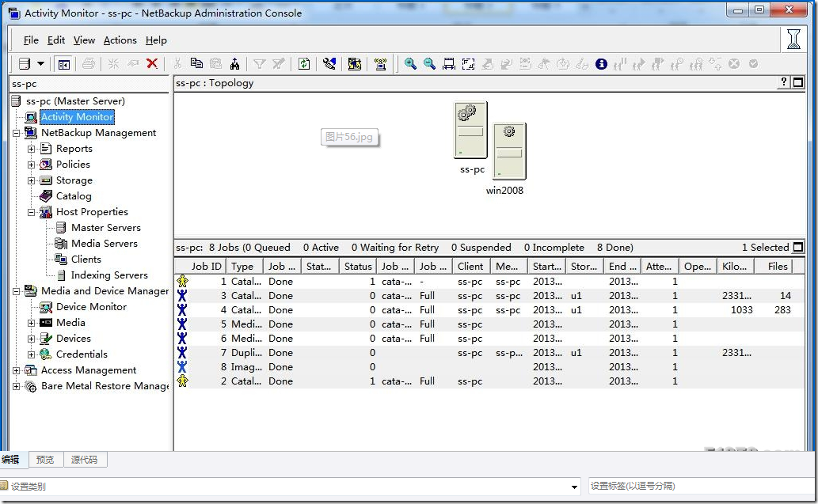This screenshot has width=818, height=504.
Task: Sort jobs by the Type column
Action: point(244,267)
